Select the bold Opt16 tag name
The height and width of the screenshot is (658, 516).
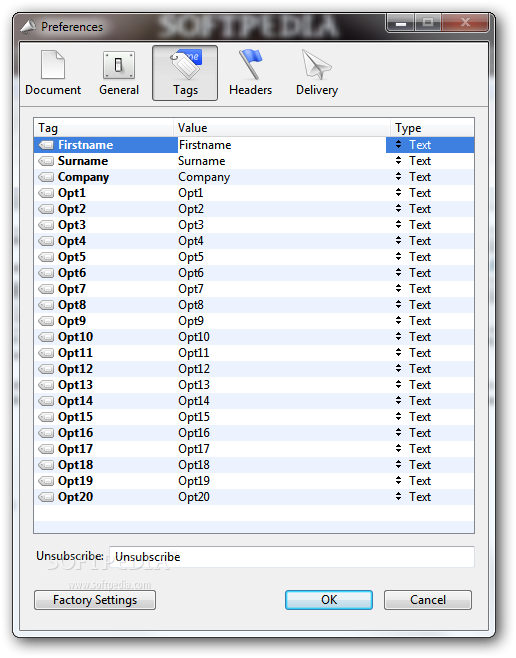pos(76,433)
